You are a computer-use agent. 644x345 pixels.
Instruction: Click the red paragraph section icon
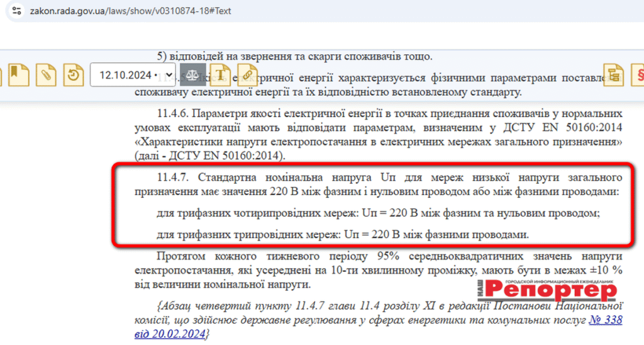(638, 75)
